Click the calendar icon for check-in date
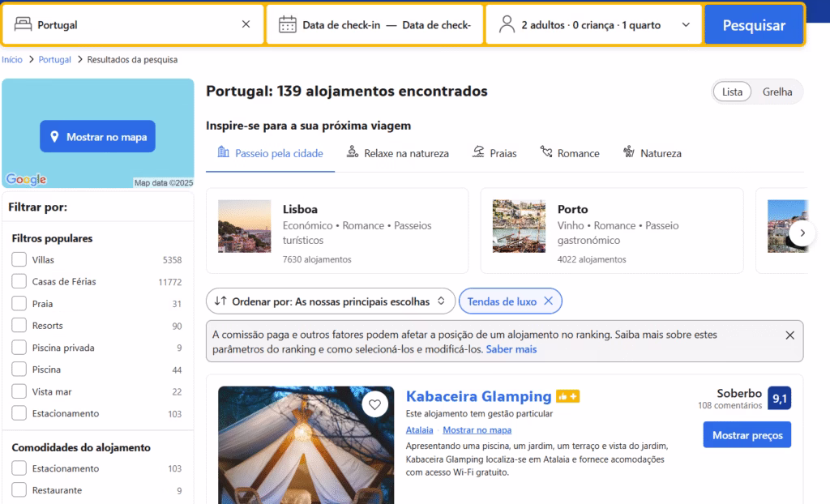Image resolution: width=830 pixels, height=504 pixels. [288, 24]
